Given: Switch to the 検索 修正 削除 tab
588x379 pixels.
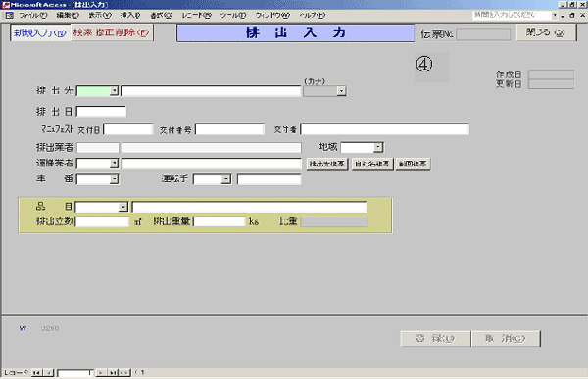Looking at the screenshot, I should [x=112, y=33].
